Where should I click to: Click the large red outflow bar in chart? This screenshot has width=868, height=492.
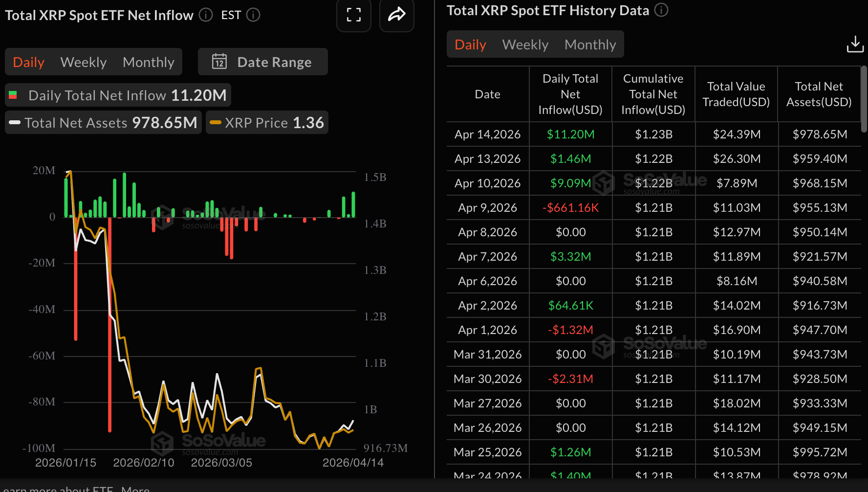pyautogui.click(x=109, y=323)
